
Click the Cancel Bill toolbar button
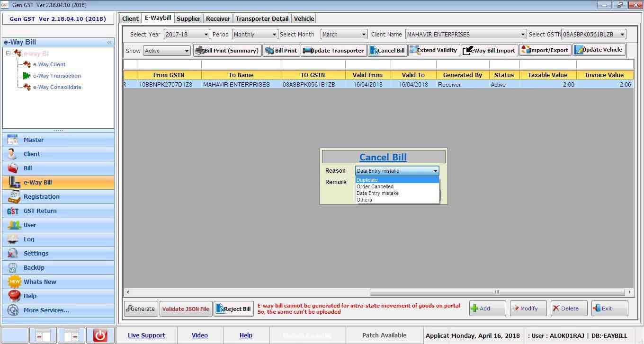tap(387, 51)
